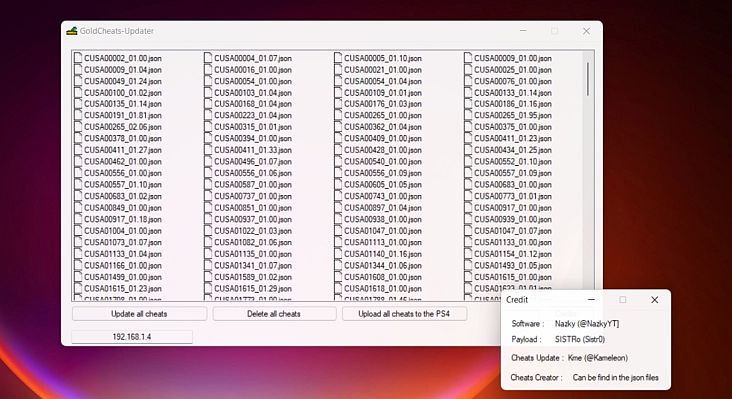Screen dimensions: 732x399
Task: Click the file icon for CUSA01140_01.16.json
Action: (338, 253)
